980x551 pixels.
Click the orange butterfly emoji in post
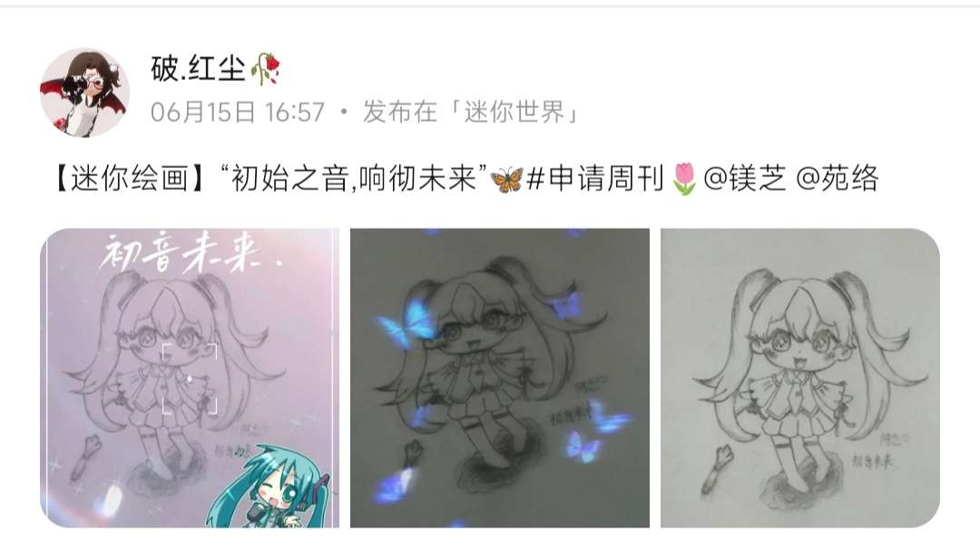tap(506, 180)
